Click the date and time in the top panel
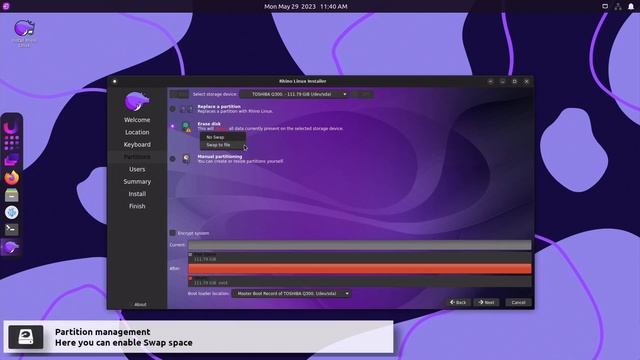Image resolution: width=640 pixels, height=360 pixels. (x=306, y=7)
